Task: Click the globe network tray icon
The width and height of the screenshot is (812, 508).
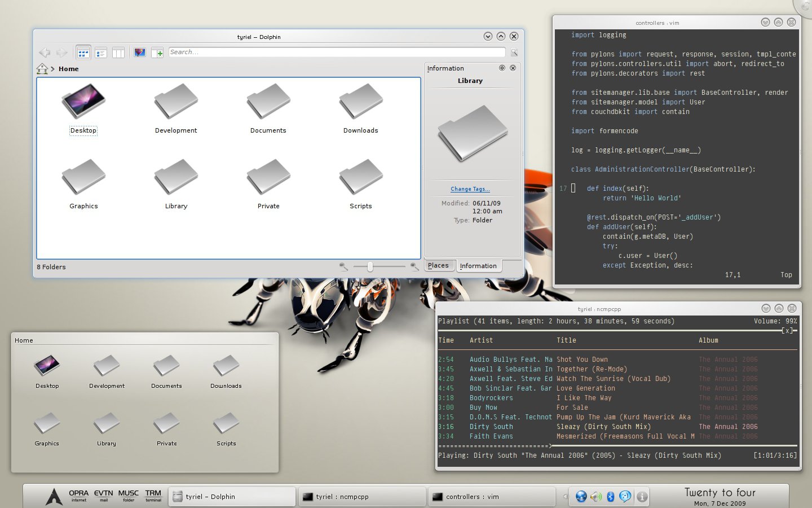Action: tap(581, 497)
